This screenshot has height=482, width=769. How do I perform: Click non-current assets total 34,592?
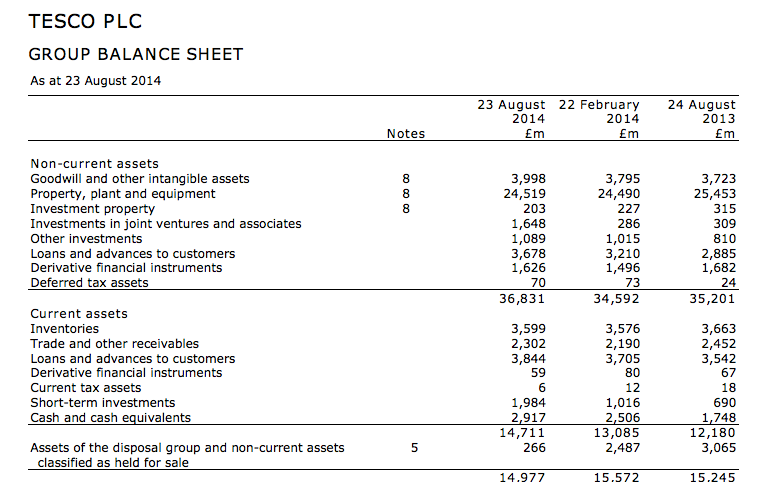pos(616,299)
